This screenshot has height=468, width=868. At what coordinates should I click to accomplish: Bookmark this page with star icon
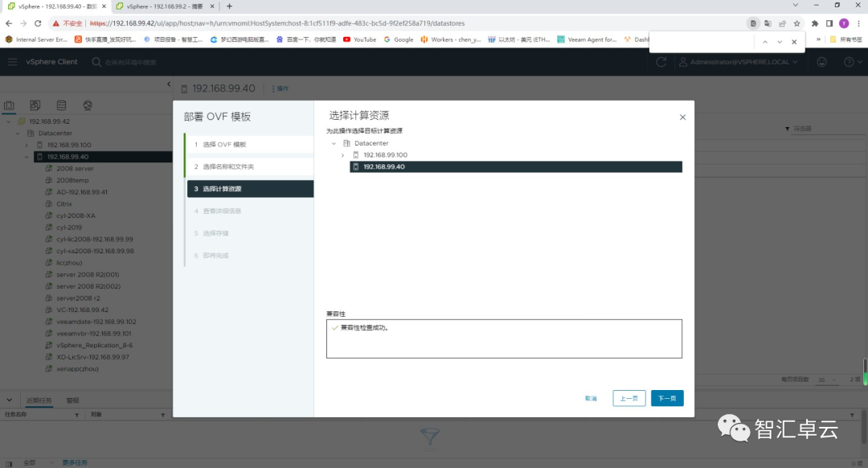(x=797, y=23)
